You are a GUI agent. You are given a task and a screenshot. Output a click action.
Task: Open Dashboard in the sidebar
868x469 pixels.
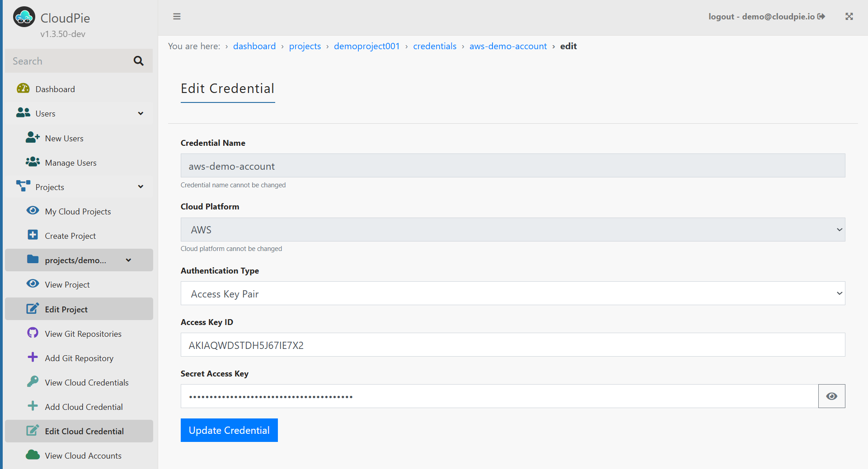coord(79,89)
